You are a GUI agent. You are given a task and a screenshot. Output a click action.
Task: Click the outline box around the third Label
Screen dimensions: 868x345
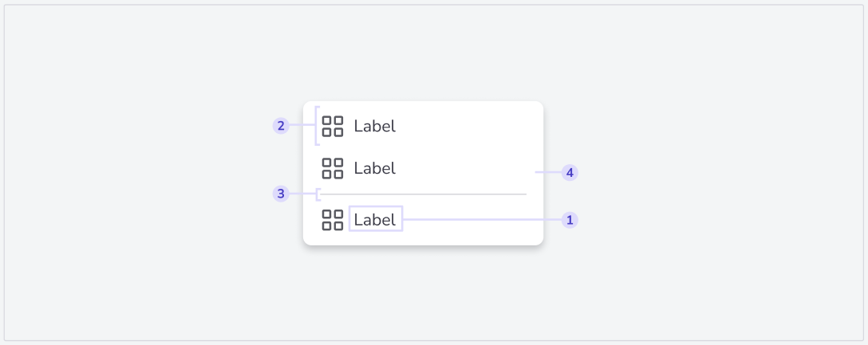[x=376, y=218]
